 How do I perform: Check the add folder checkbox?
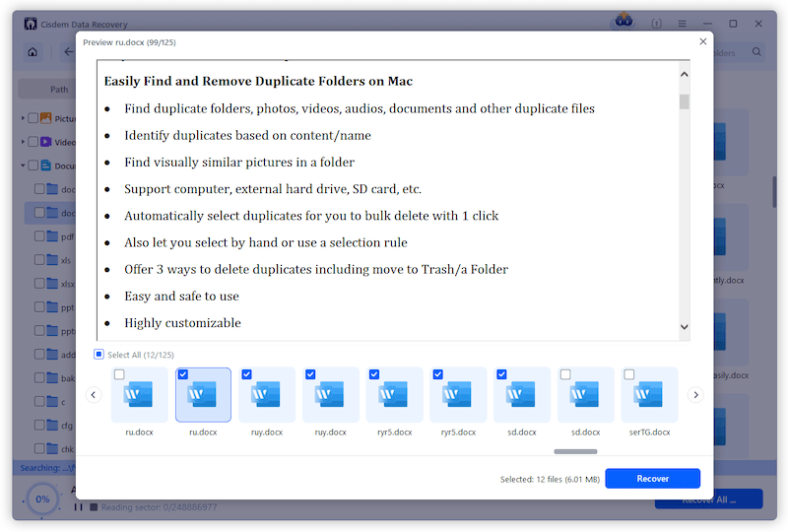[x=39, y=355]
